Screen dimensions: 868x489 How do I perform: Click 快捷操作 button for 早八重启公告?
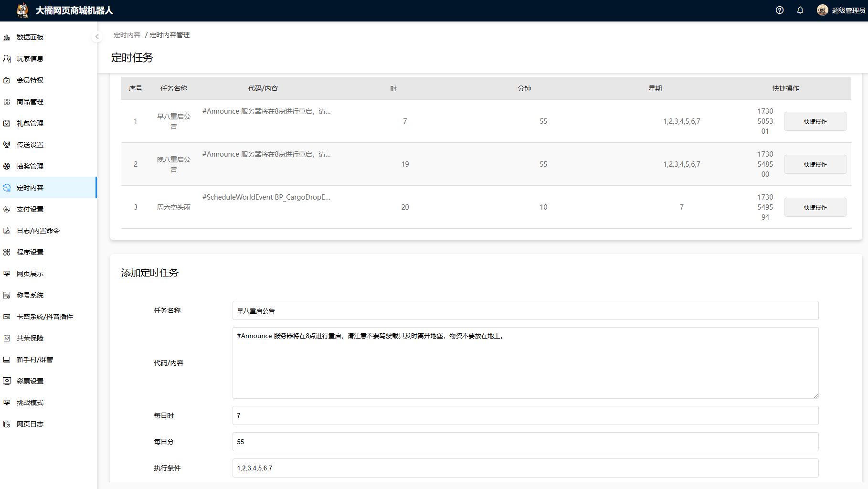(815, 121)
